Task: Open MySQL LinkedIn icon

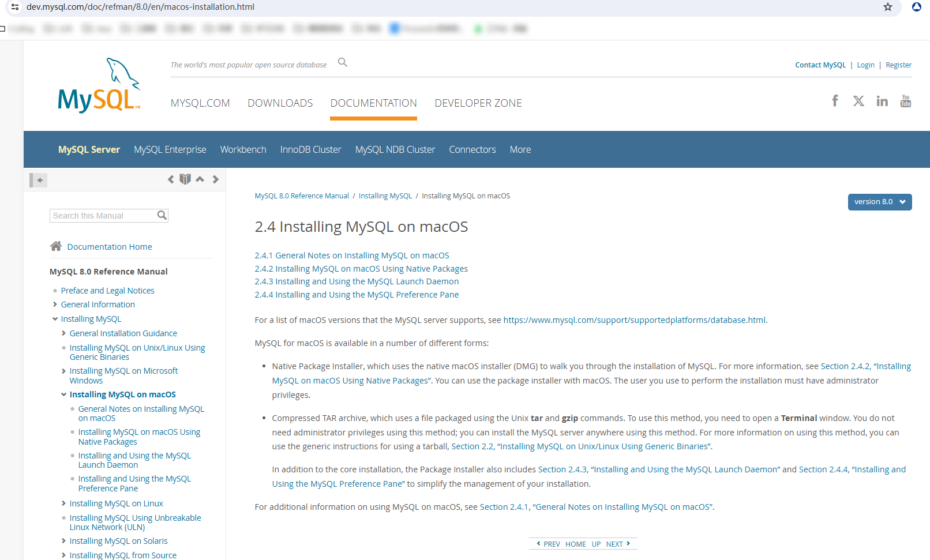Action: click(882, 101)
